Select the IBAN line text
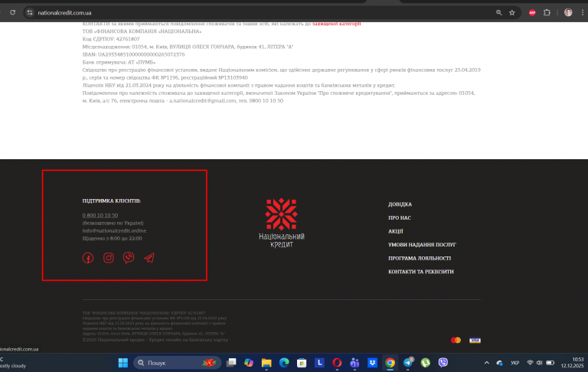The width and height of the screenshot is (588, 372). [x=133, y=54]
